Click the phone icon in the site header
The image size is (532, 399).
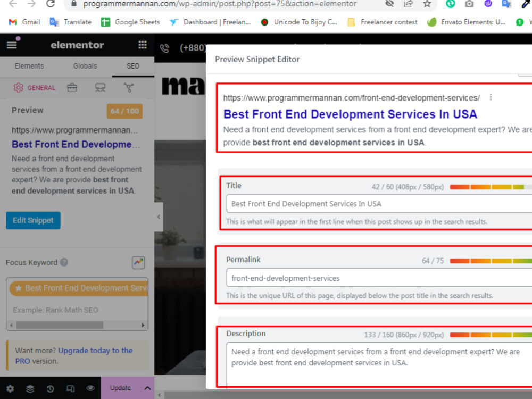pos(164,48)
